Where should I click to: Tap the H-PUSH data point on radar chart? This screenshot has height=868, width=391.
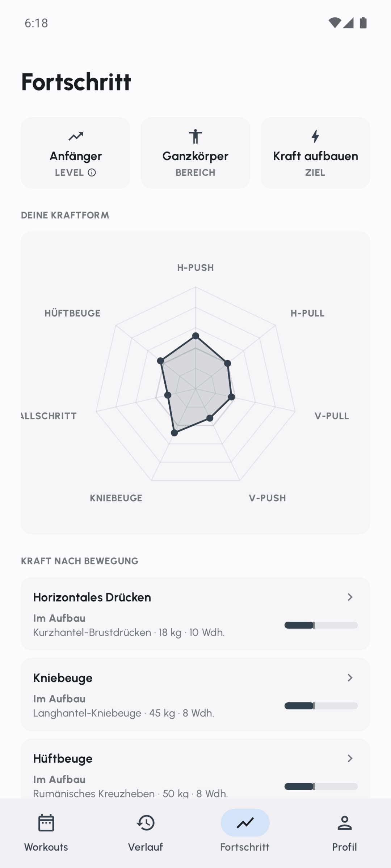click(195, 336)
